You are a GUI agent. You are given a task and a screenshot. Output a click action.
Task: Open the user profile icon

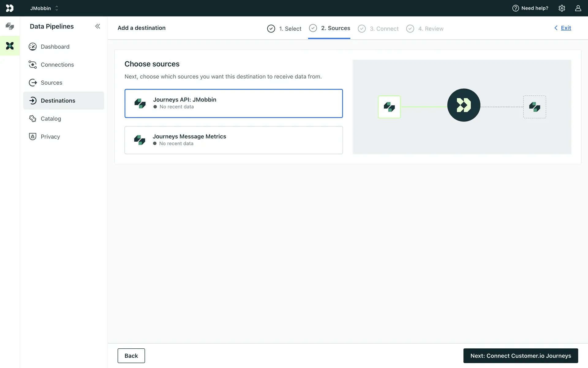click(x=578, y=8)
